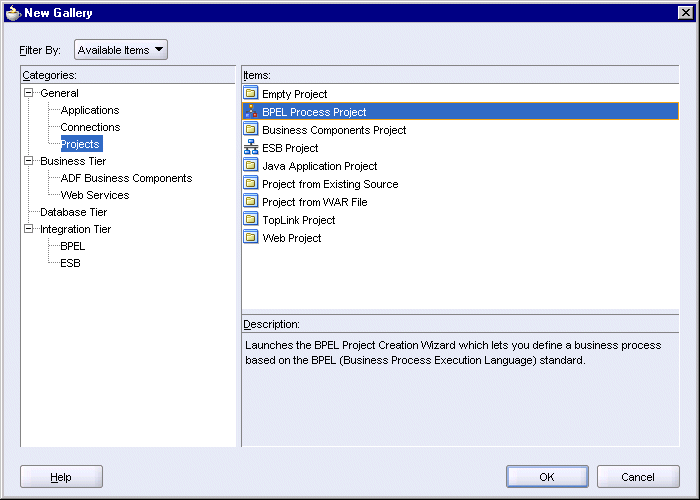The image size is (700, 500).
Task: Click the Web Project folder icon
Action: click(x=251, y=238)
